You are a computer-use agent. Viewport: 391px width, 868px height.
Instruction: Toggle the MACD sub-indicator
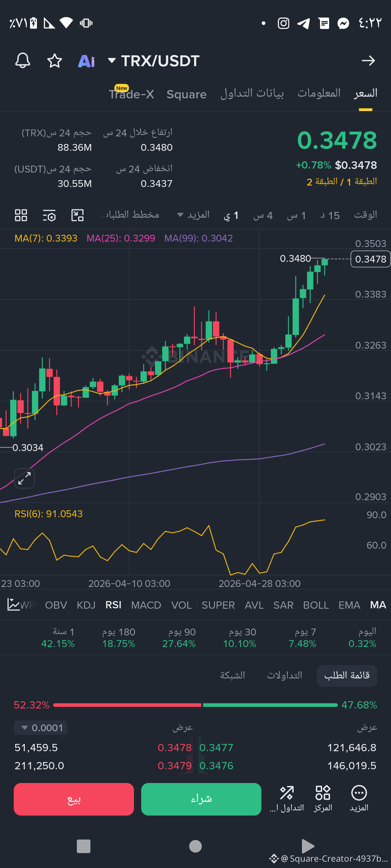pos(146,605)
